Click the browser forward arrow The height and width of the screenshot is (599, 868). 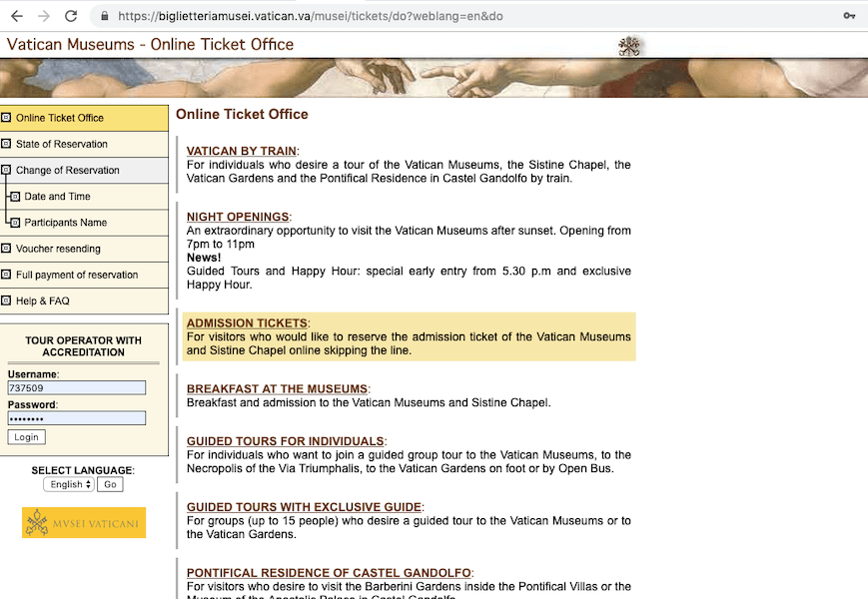pyautogui.click(x=44, y=16)
